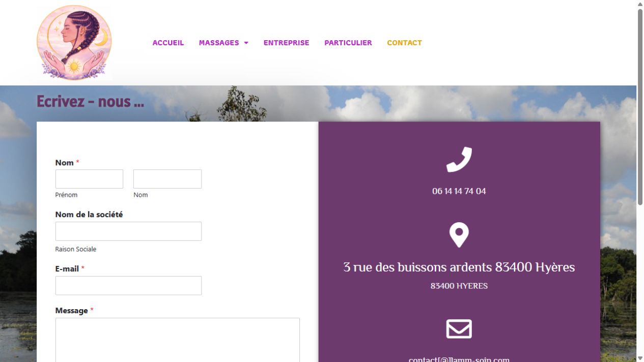The width and height of the screenshot is (644, 362).
Task: Click the scrollbar down arrow
Action: pyautogui.click(x=640, y=358)
